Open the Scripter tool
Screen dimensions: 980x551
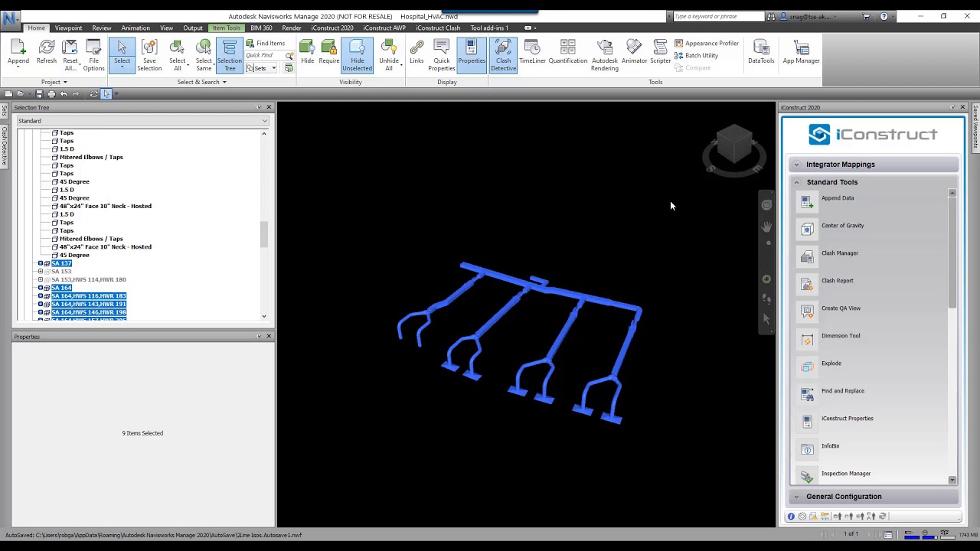(x=660, y=51)
